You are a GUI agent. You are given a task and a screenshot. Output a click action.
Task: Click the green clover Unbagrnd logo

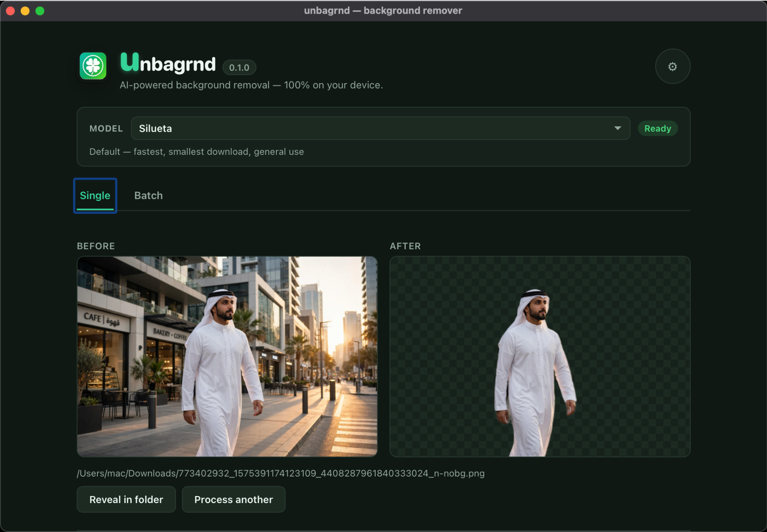click(x=93, y=66)
